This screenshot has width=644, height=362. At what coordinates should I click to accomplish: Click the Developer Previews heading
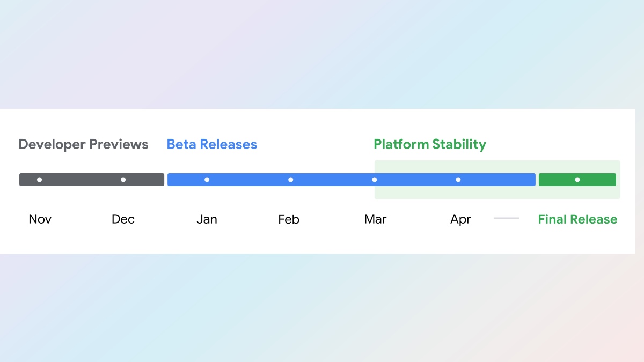[83, 144]
